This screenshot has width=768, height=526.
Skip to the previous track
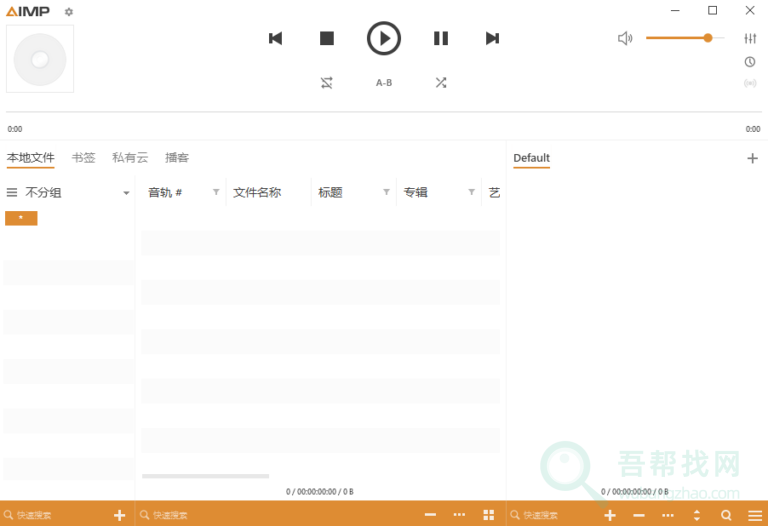275,38
